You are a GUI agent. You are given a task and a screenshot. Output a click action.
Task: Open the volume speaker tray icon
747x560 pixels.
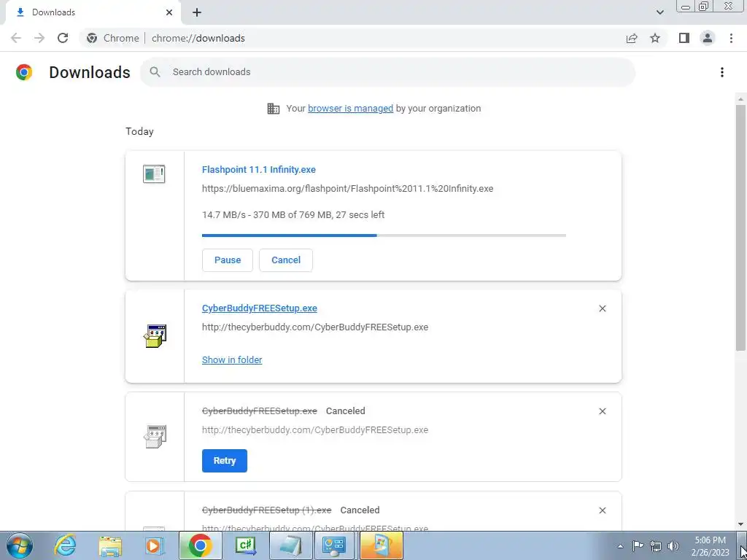(x=673, y=546)
